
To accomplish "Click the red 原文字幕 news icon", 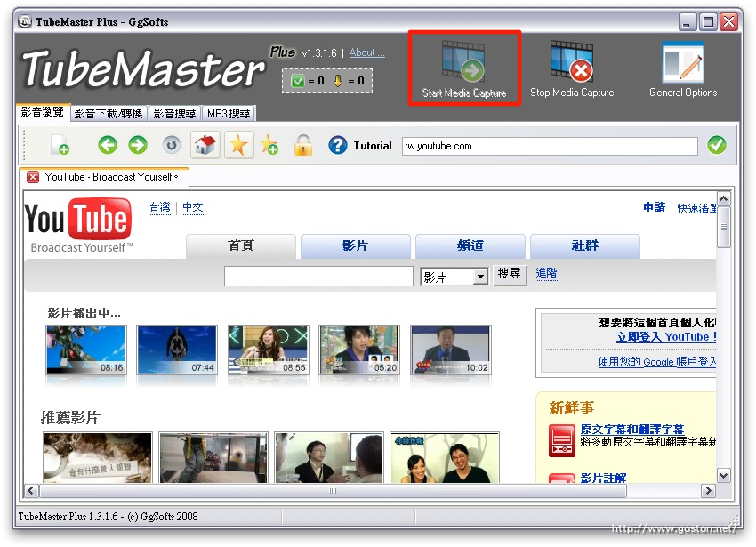I will pyautogui.click(x=562, y=440).
